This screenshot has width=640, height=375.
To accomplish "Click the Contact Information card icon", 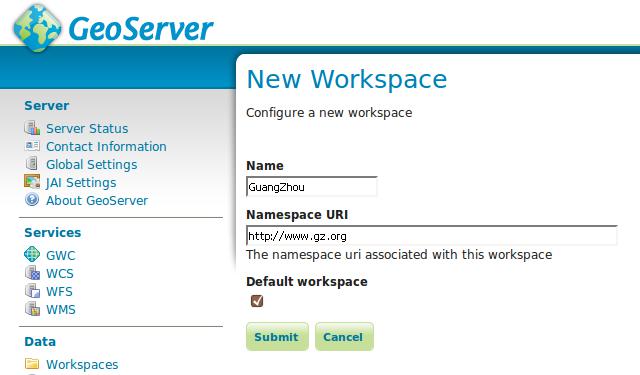I will (x=32, y=146).
